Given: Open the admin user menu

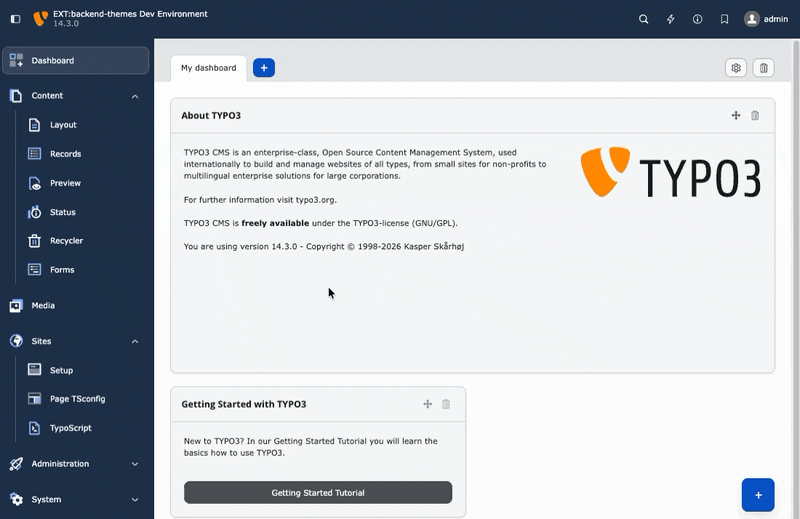Looking at the screenshot, I should (766, 19).
